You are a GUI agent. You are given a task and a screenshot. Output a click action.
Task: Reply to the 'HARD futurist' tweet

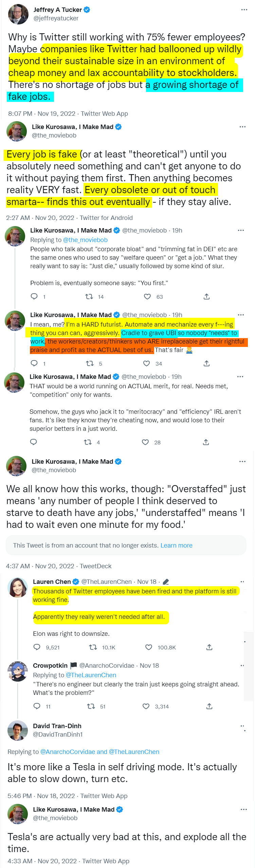[34, 364]
